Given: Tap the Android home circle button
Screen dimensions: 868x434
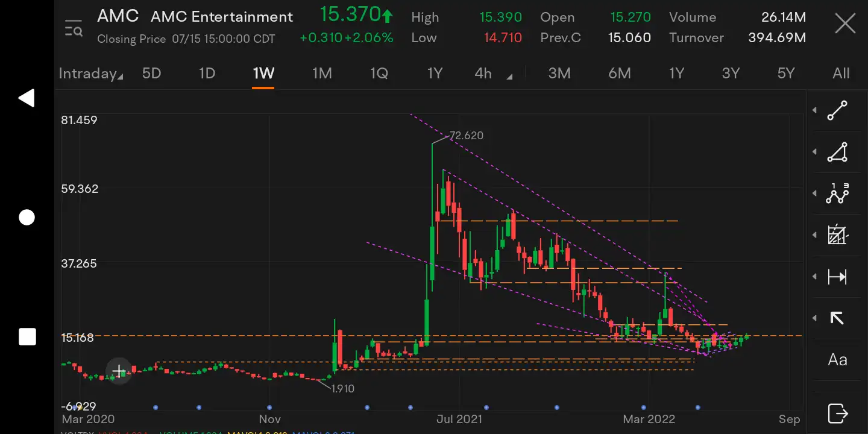Looking at the screenshot, I should tap(27, 218).
